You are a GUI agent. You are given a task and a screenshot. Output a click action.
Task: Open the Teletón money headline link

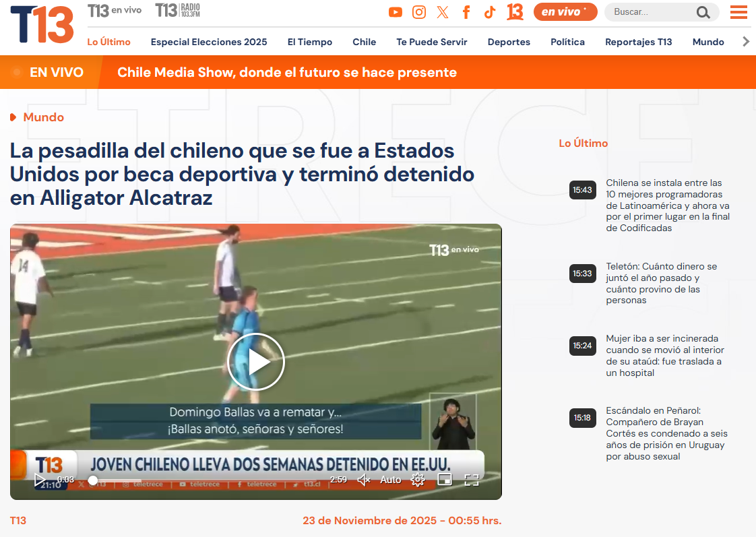[661, 283]
